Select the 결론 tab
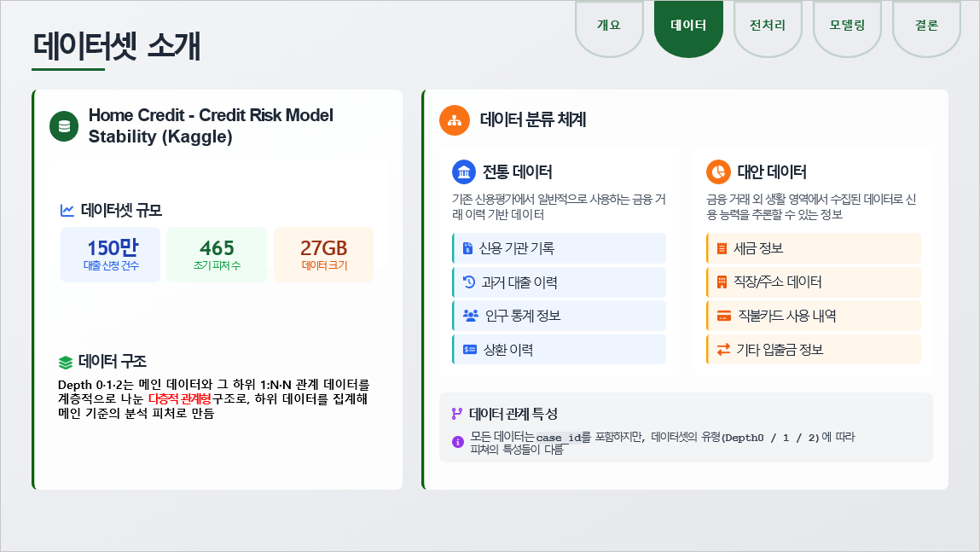 click(x=926, y=26)
